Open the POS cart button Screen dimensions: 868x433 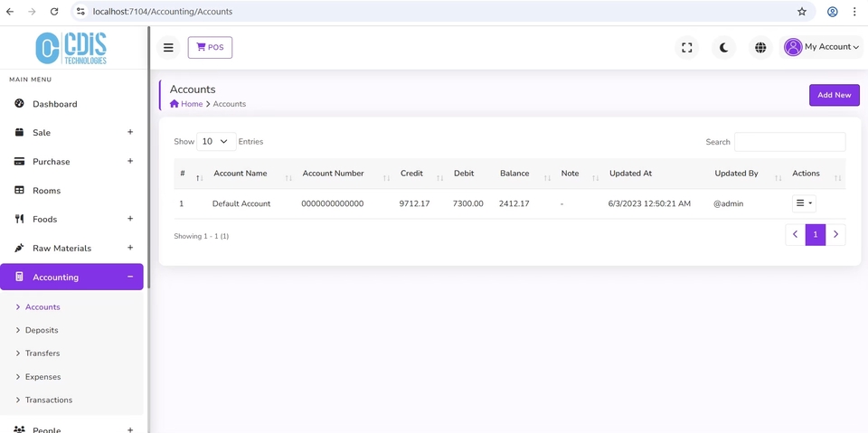pyautogui.click(x=210, y=48)
